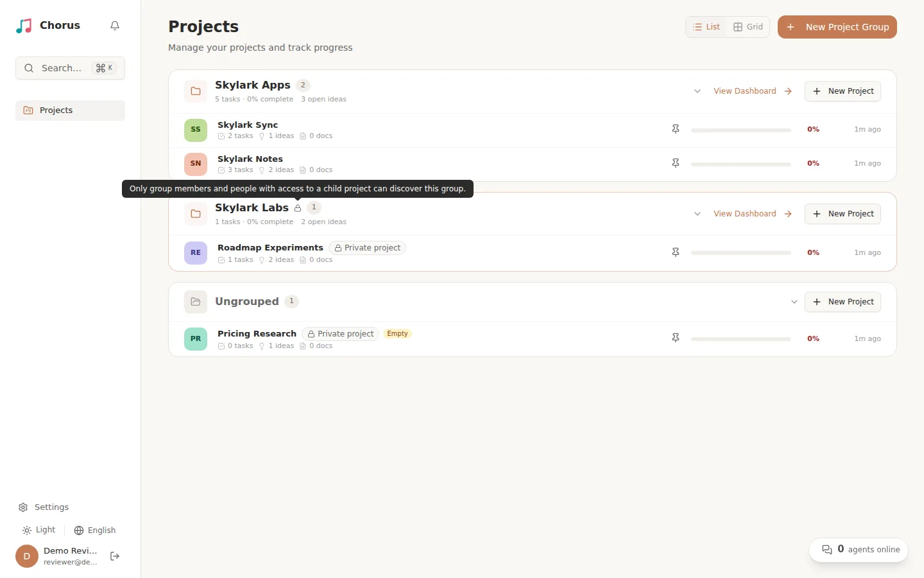
Task: Focus the Search field
Action: (x=70, y=68)
